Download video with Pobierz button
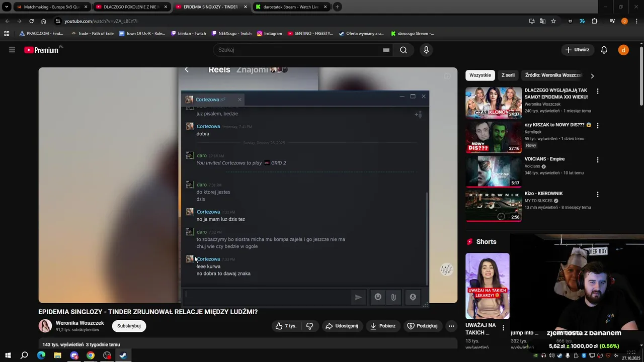This screenshot has height=362, width=644. coord(383,326)
